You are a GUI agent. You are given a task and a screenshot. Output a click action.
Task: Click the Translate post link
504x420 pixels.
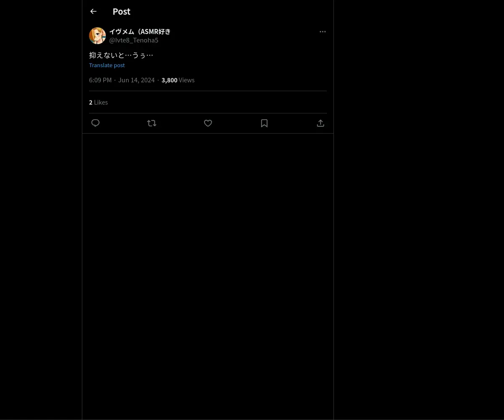click(107, 65)
